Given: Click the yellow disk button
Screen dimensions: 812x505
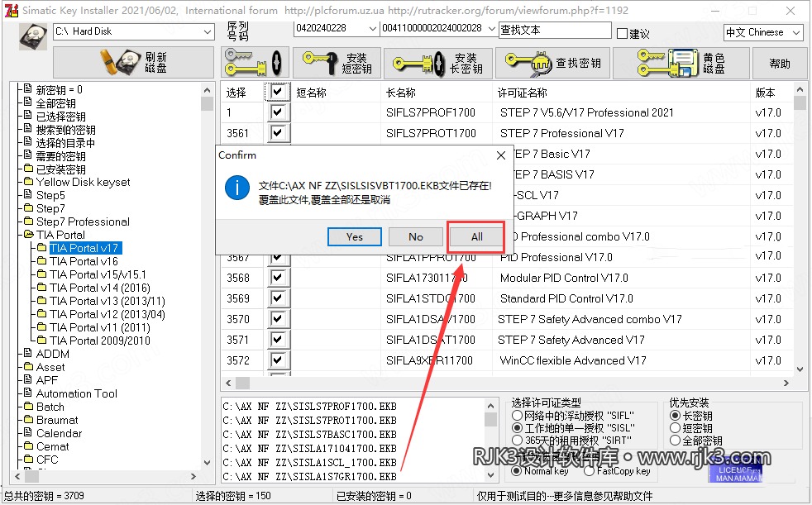Looking at the screenshot, I should (681, 63).
